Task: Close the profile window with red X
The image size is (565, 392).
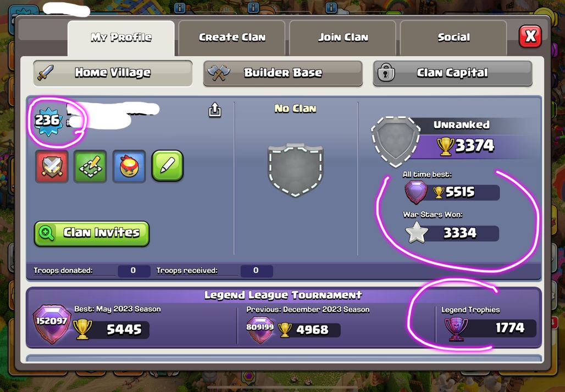Action: tap(530, 36)
